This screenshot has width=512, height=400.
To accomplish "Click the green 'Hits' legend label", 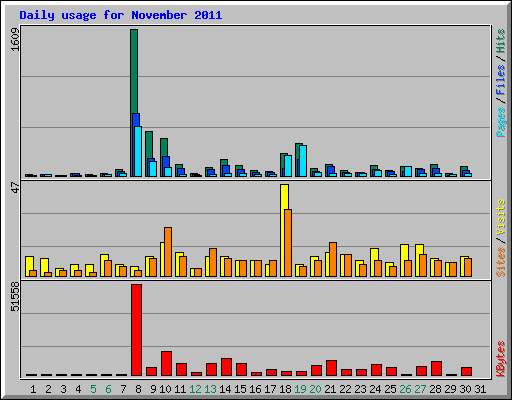I will click(x=500, y=41).
